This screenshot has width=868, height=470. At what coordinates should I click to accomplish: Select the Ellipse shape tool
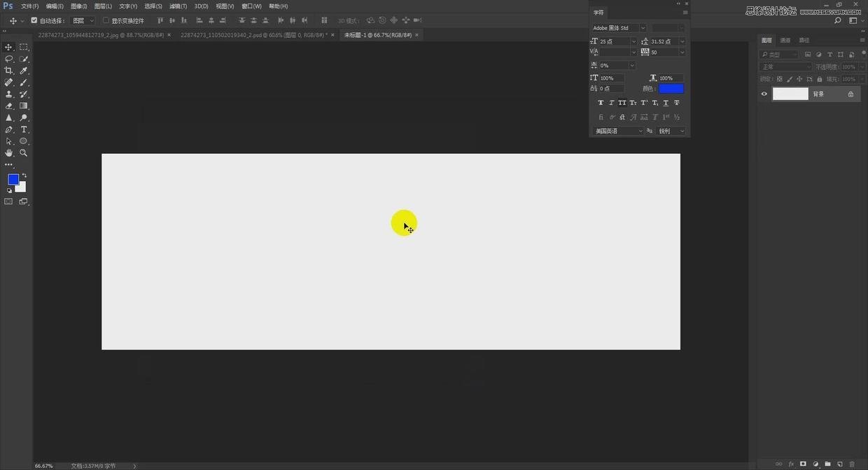(24, 141)
